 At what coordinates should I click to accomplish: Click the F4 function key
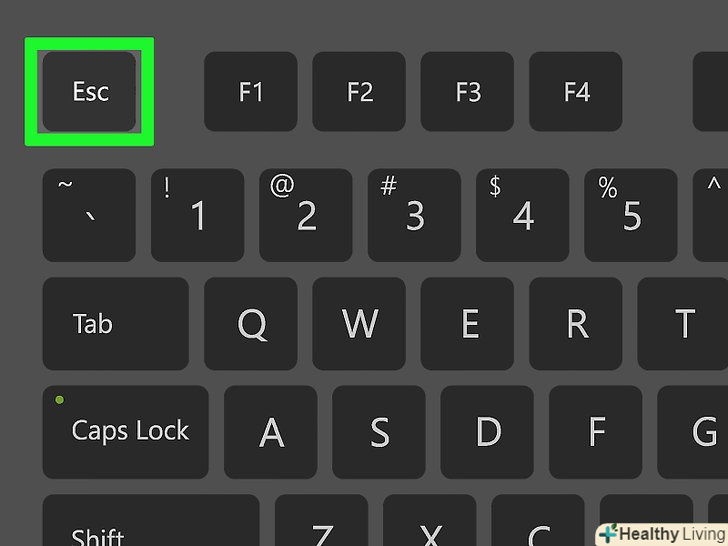tap(576, 91)
